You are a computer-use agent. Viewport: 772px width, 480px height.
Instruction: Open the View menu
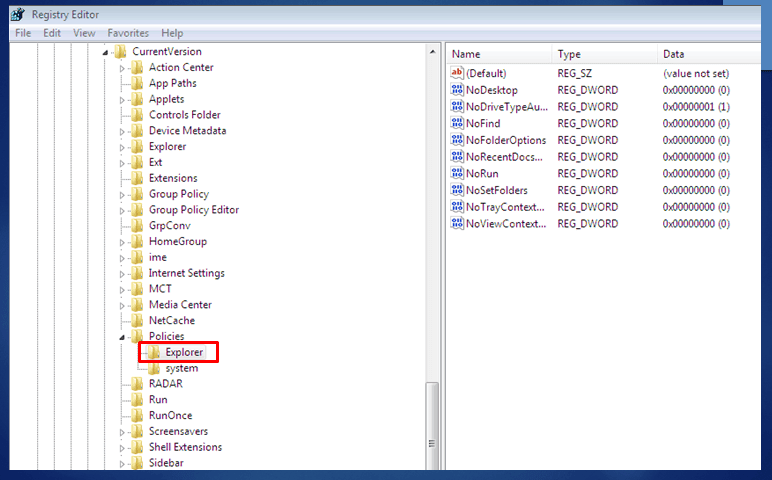[84, 33]
